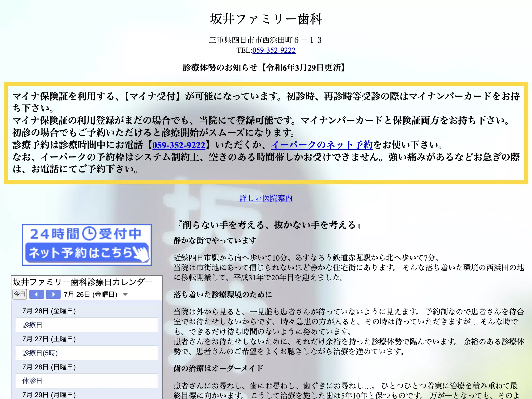
Task: Click the 7月 27日 (土曜日) agenda heading
Action: tap(49, 339)
